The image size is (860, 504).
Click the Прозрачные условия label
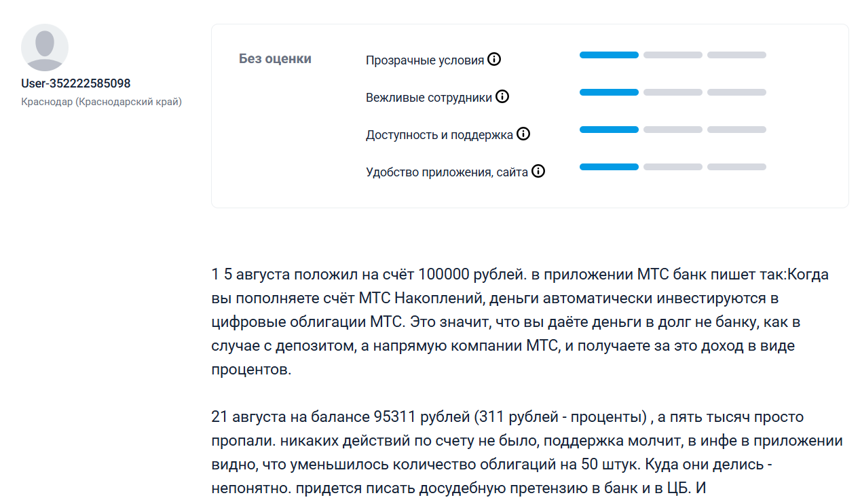[424, 60]
